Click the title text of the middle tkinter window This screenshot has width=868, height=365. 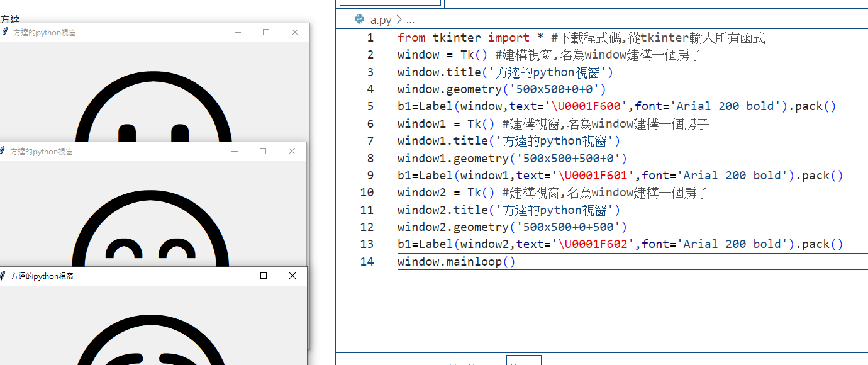point(42,151)
